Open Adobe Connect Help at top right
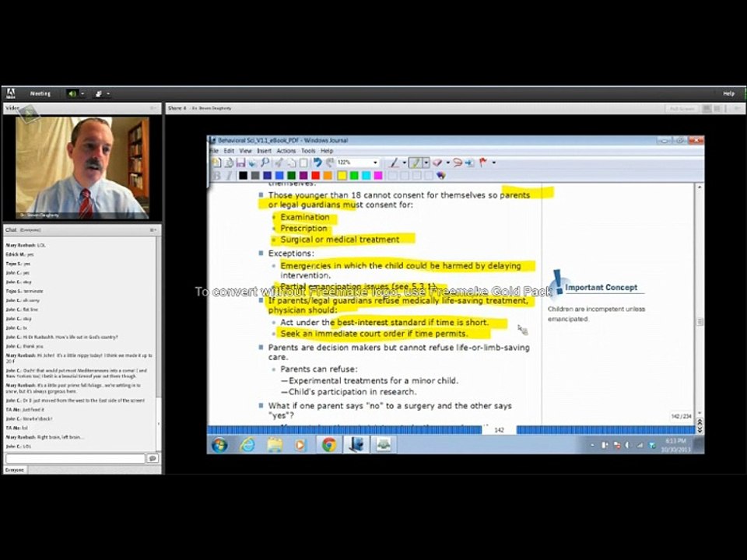The height and width of the screenshot is (560, 747). click(x=728, y=94)
